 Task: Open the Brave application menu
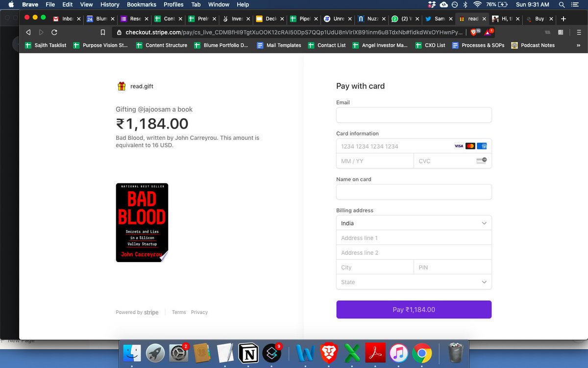30,4
